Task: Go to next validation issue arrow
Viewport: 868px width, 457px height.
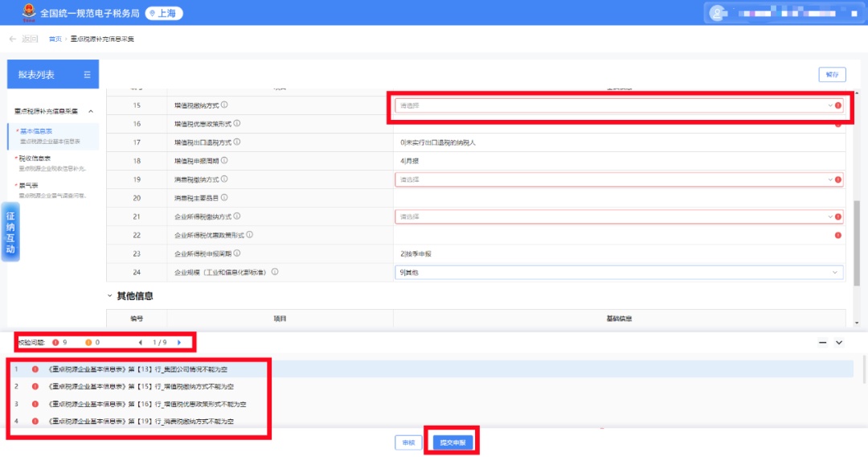Action: click(x=179, y=343)
